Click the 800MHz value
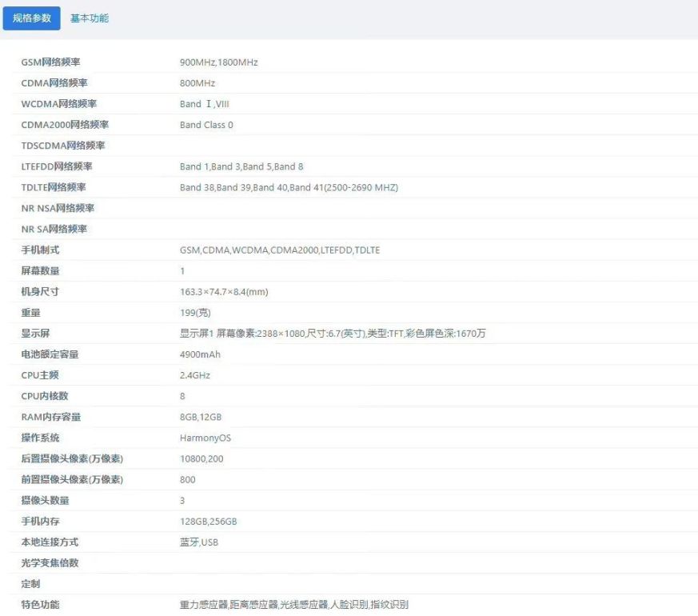The width and height of the screenshot is (698, 616). click(197, 83)
